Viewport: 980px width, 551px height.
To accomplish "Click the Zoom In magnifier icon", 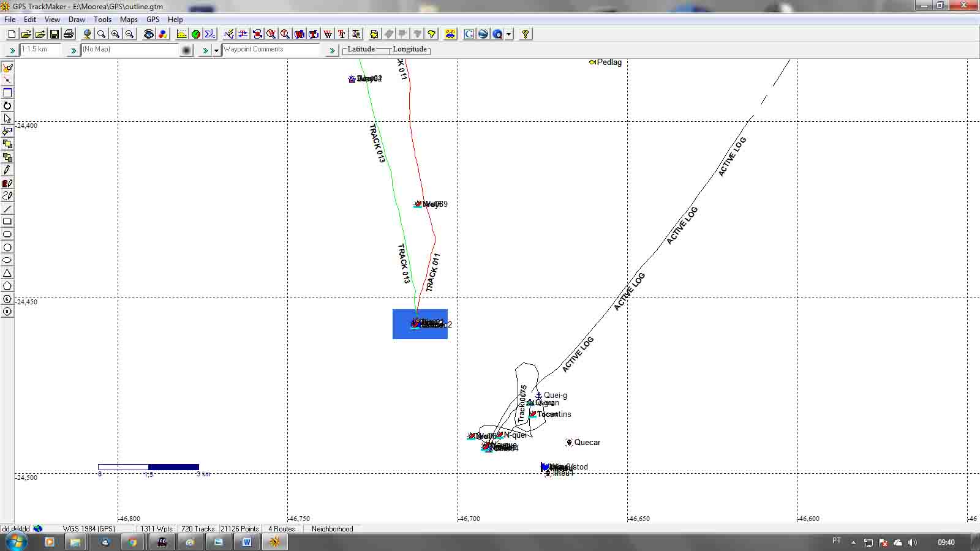I will [115, 34].
